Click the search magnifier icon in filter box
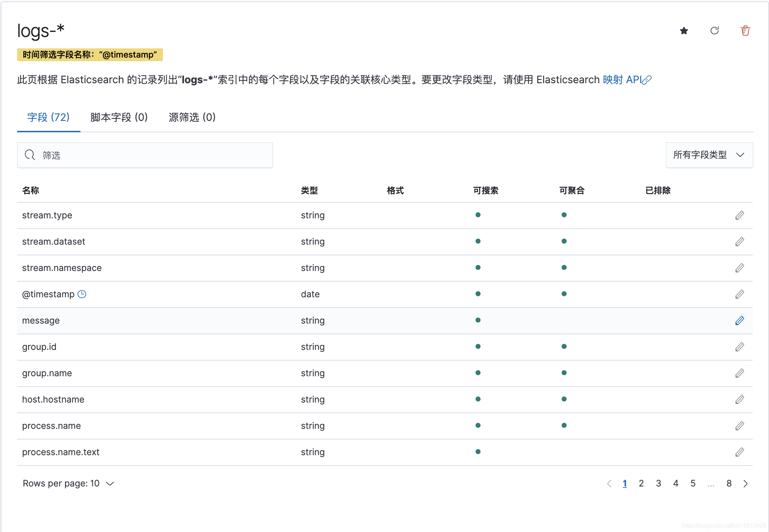Screen dimensions: 769x532 [x=30, y=155]
